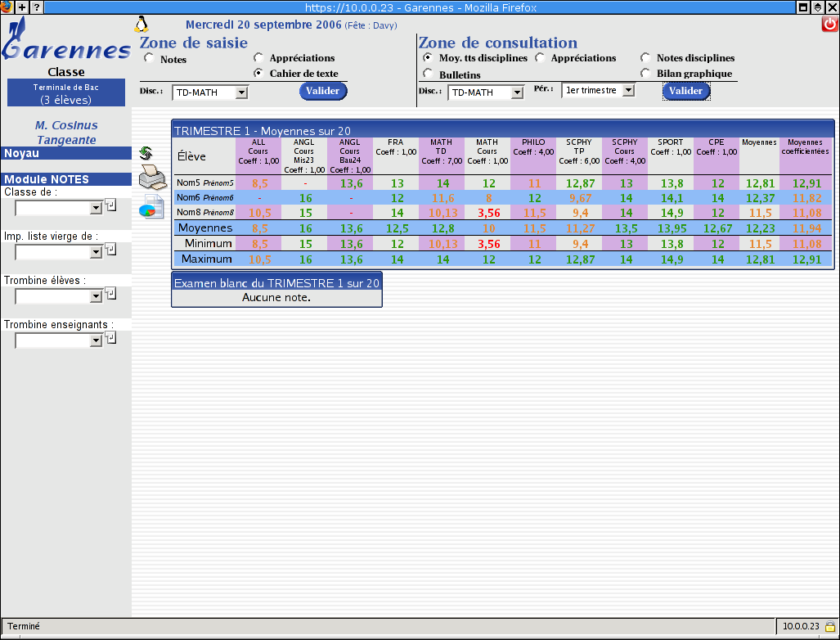
Task: Click the go icon next to Classe de
Action: pyautogui.click(x=111, y=205)
